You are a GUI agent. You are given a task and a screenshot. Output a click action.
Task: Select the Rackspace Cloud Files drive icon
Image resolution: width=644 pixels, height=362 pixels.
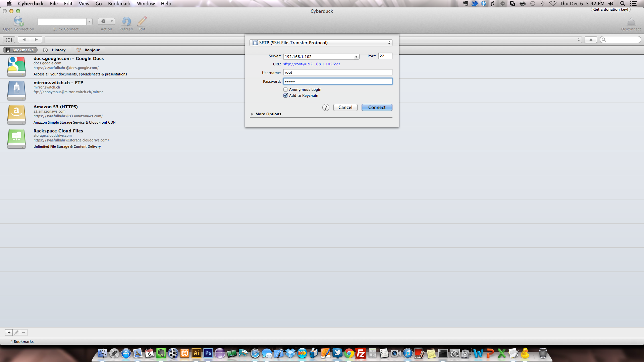click(16, 139)
